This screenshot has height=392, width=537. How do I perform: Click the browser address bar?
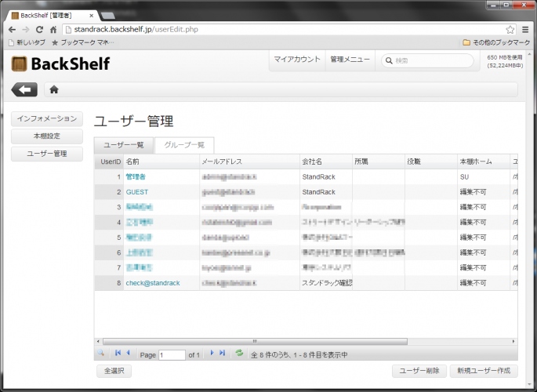click(288, 30)
